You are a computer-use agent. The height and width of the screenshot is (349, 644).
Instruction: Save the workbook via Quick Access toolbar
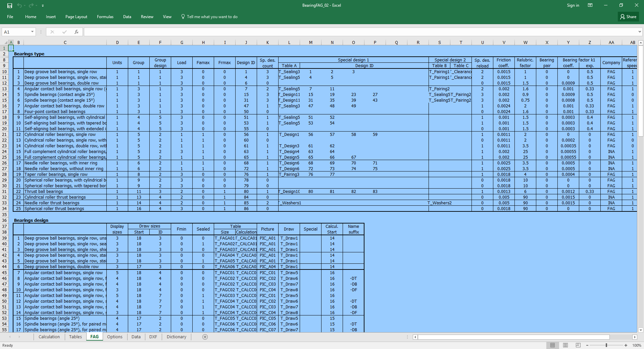tap(9, 5)
